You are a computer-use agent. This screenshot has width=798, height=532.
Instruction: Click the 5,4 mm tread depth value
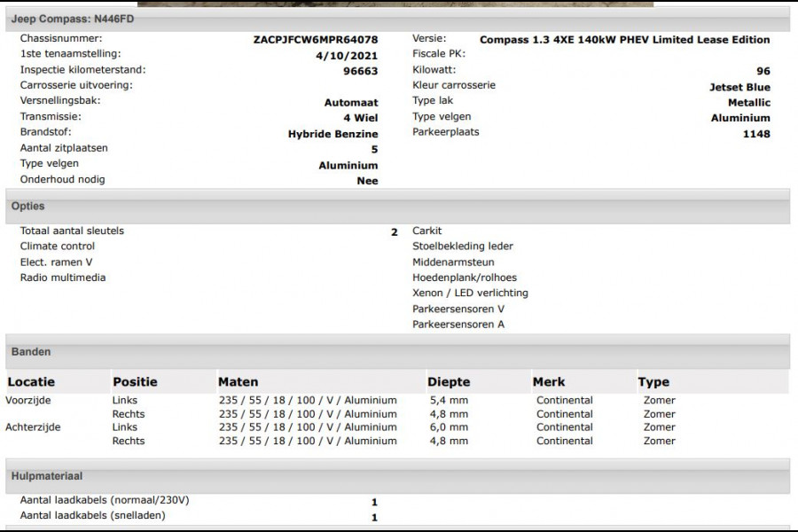pyautogui.click(x=448, y=401)
